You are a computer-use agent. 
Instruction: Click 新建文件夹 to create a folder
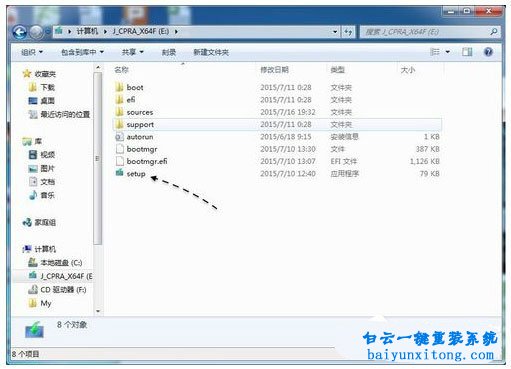click(211, 52)
